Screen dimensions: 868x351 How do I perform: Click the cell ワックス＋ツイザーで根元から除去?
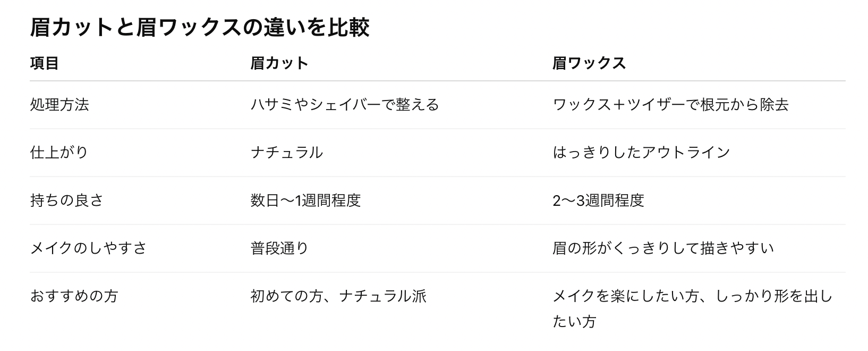[670, 104]
